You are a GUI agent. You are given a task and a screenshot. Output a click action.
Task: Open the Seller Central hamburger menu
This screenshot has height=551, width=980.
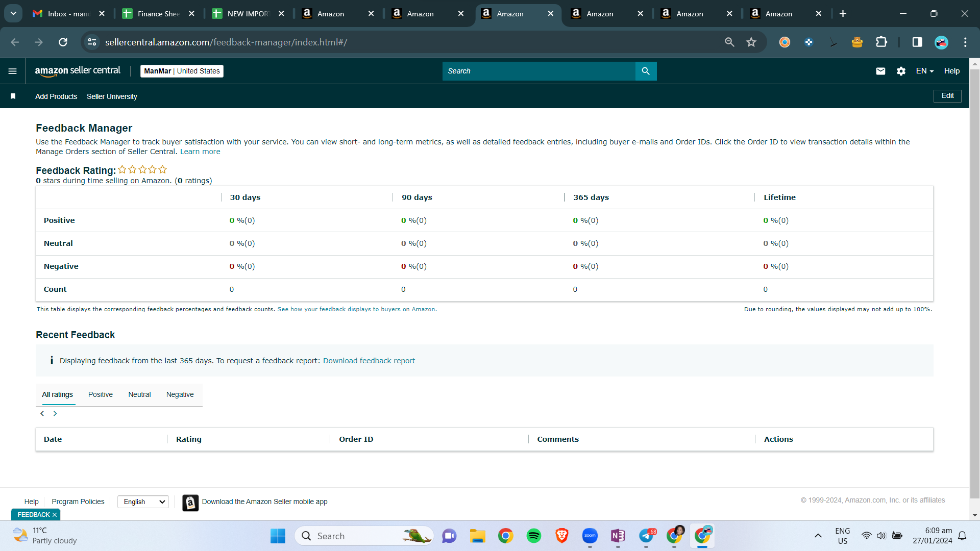point(13,71)
